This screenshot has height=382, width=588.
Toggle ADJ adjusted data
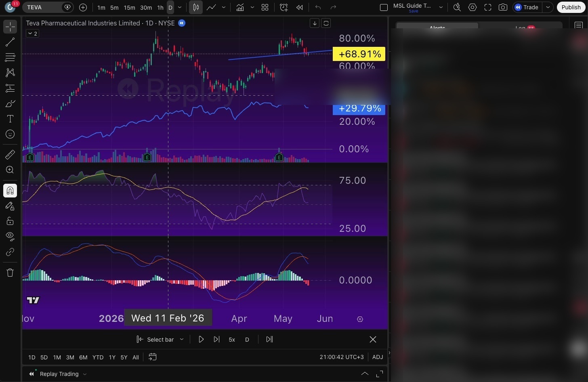tap(378, 357)
